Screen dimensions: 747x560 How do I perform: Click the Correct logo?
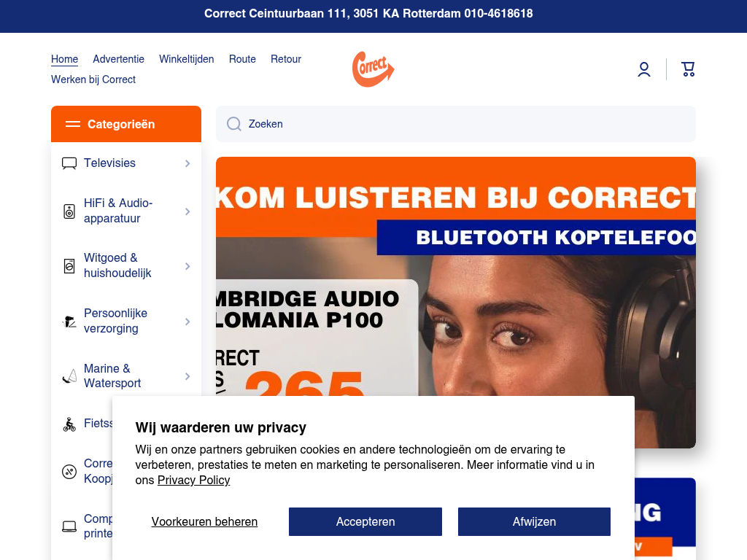point(373,69)
